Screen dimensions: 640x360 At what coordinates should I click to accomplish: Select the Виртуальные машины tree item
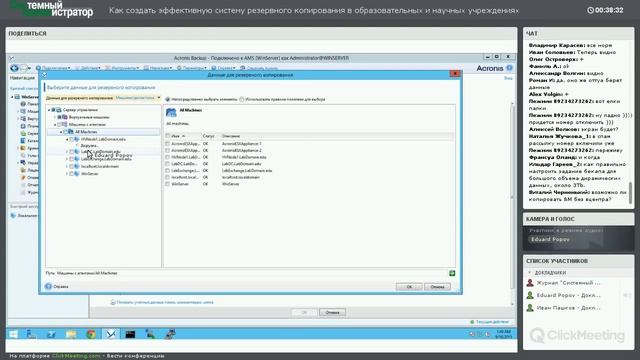(x=89, y=117)
